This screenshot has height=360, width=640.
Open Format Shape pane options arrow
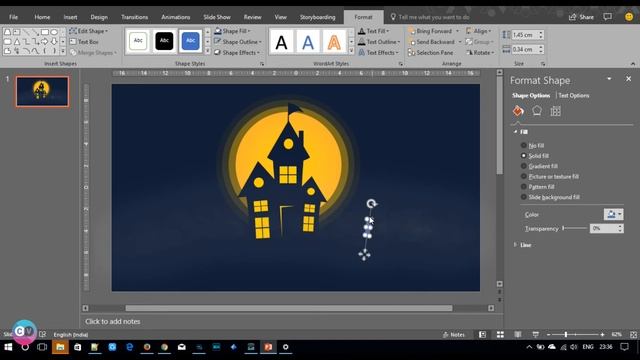[609, 79]
